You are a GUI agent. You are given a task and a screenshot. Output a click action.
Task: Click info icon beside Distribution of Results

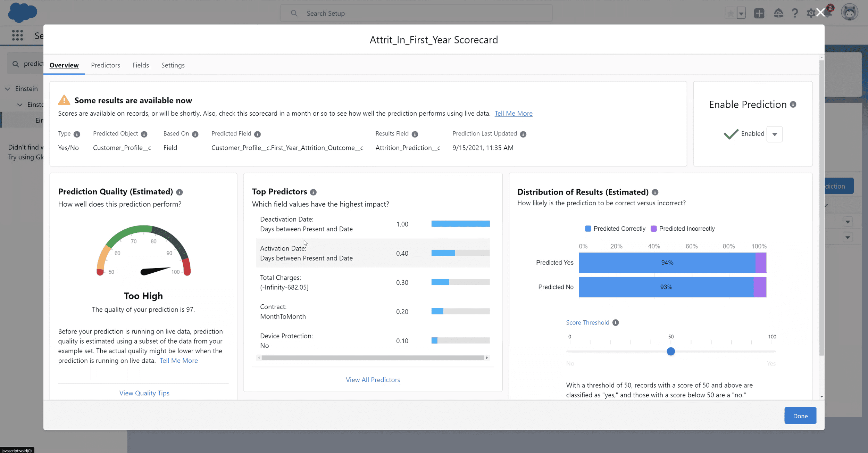[x=655, y=192]
